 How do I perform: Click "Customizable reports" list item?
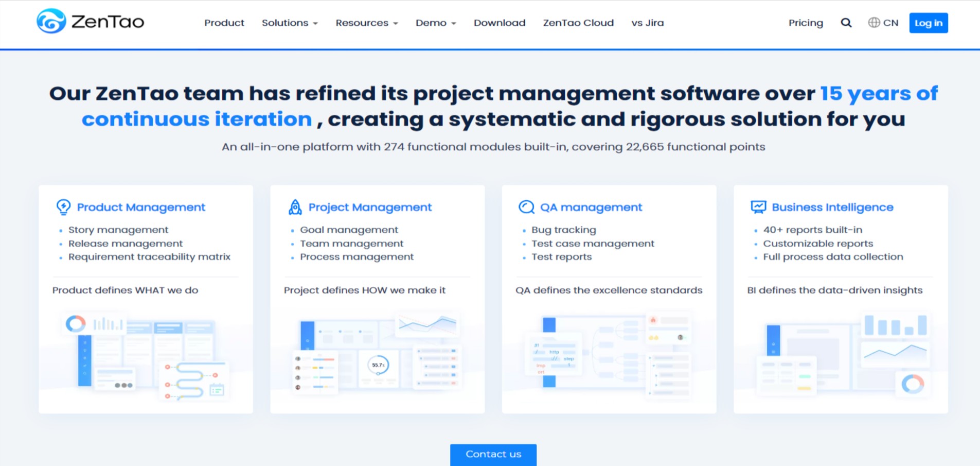(818, 244)
